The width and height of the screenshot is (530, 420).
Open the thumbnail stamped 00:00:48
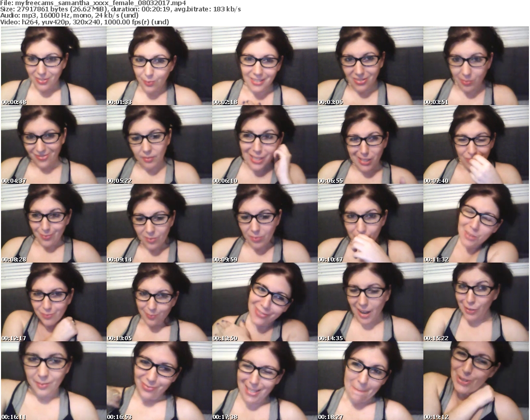pyautogui.click(x=54, y=66)
